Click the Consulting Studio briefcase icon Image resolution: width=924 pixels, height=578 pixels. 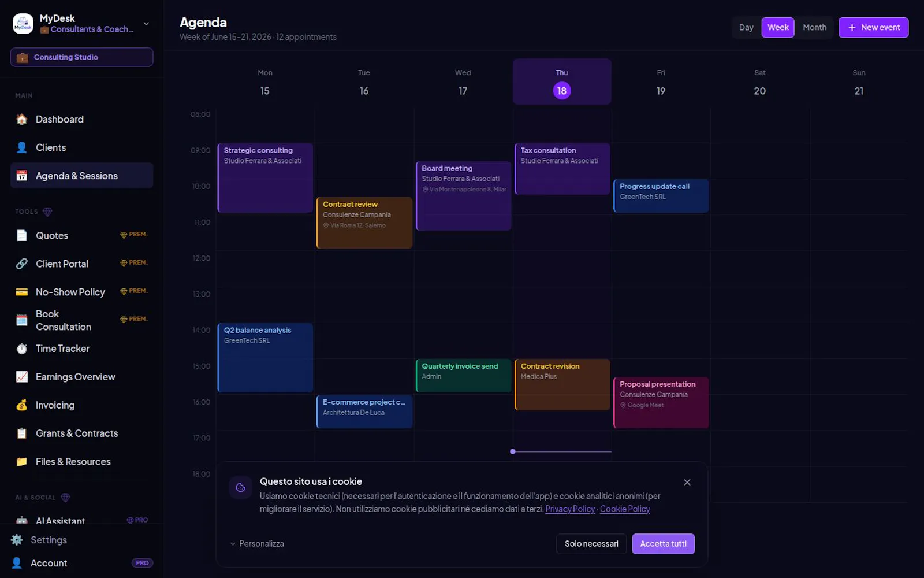[23, 57]
